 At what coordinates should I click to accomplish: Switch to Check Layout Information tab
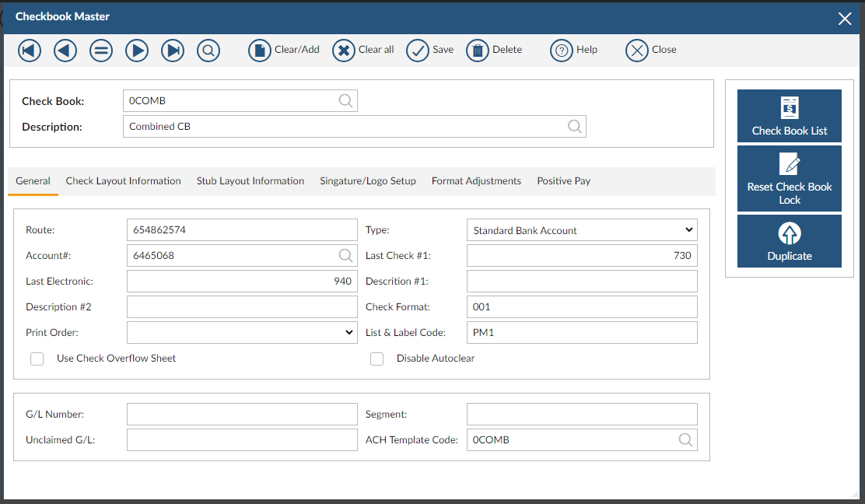[123, 181]
